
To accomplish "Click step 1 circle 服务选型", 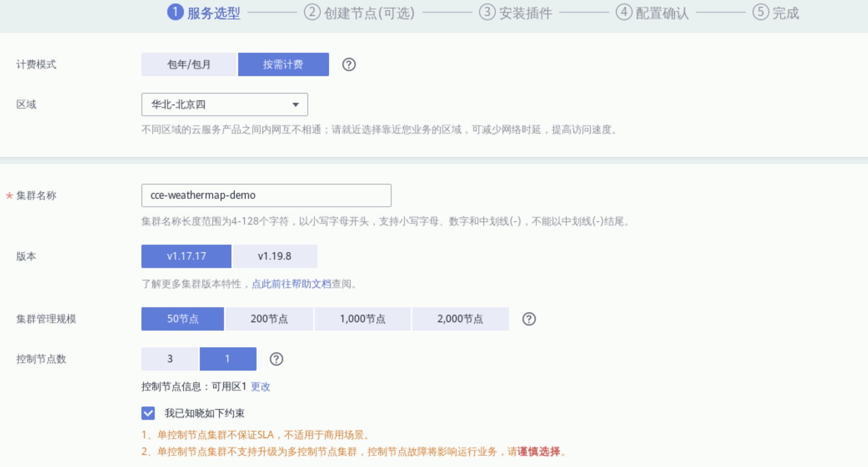I will click(x=175, y=12).
